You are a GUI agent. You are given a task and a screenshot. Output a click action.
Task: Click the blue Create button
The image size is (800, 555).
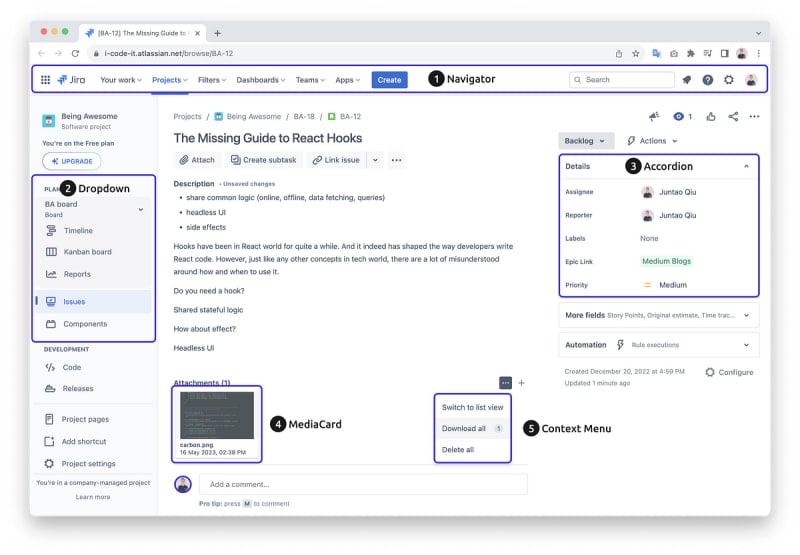(389, 80)
